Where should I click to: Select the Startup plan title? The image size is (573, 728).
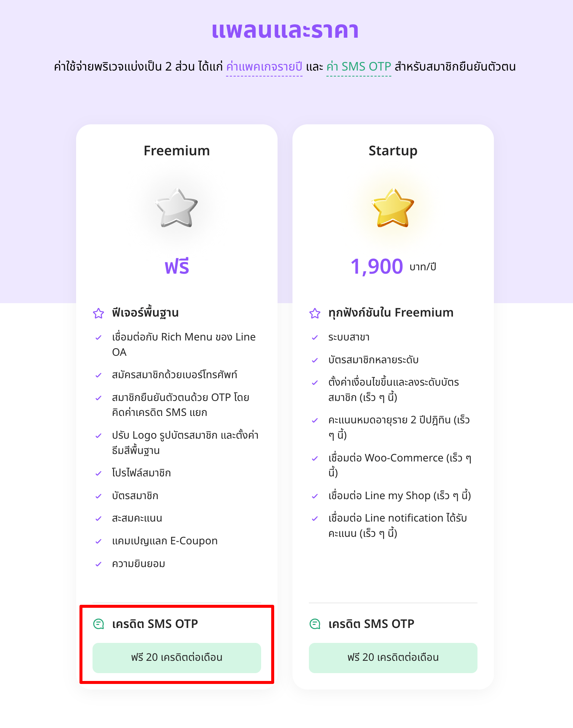[x=393, y=151]
